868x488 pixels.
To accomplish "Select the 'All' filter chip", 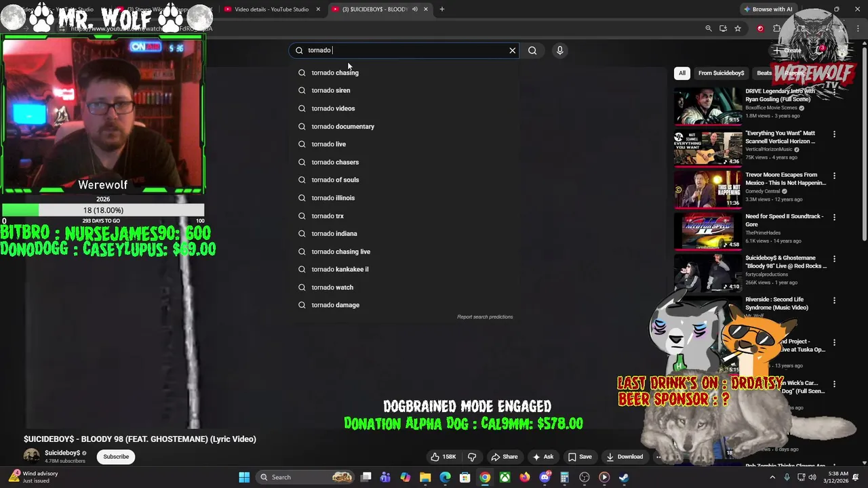I will [x=682, y=73].
